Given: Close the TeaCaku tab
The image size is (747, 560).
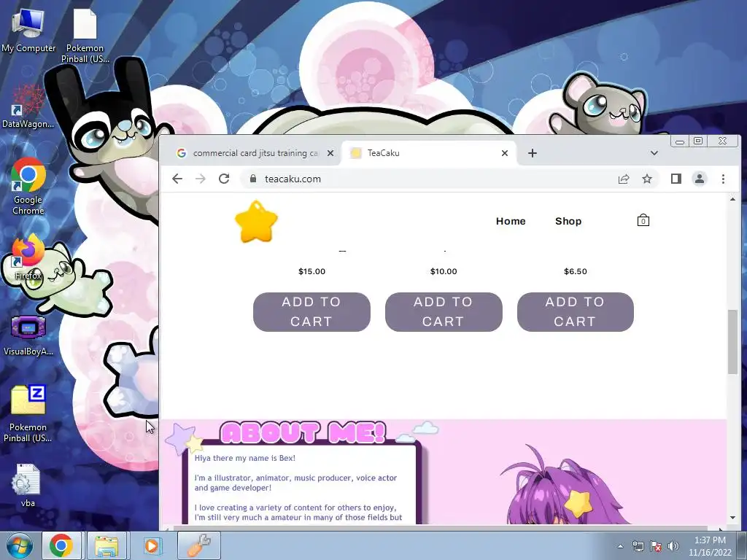Looking at the screenshot, I should click(505, 153).
